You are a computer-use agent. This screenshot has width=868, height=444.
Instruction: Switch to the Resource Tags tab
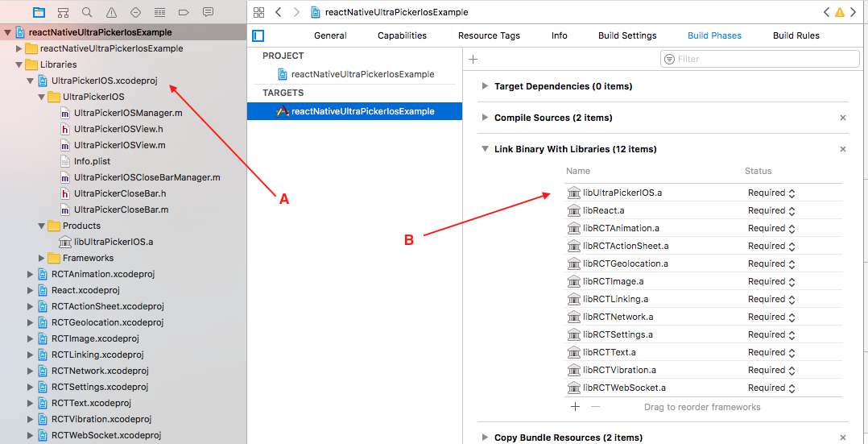point(489,35)
